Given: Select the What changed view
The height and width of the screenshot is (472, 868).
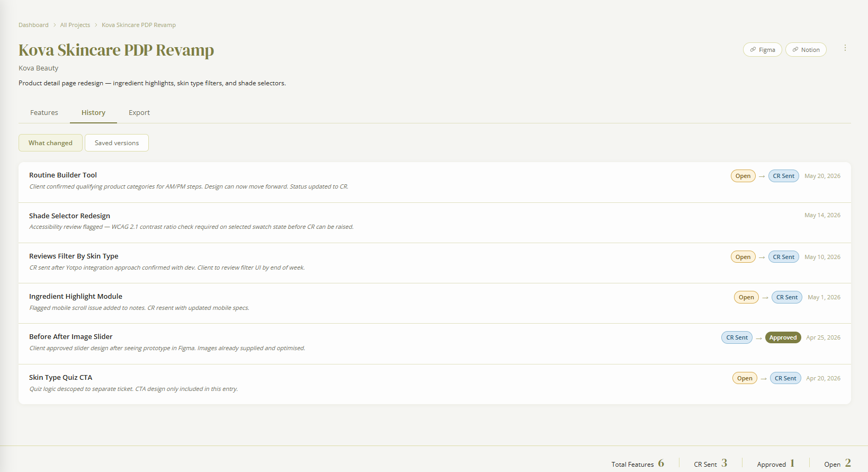Looking at the screenshot, I should coord(50,143).
